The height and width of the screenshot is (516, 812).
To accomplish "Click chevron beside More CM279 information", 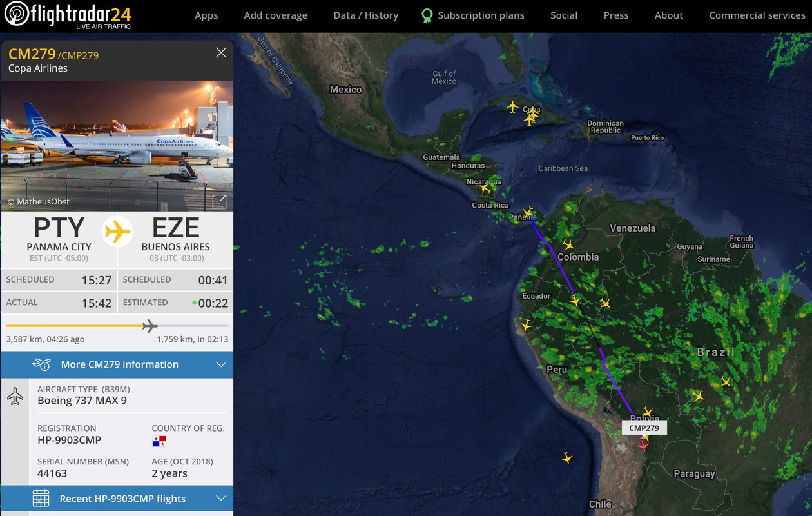I will point(221,364).
